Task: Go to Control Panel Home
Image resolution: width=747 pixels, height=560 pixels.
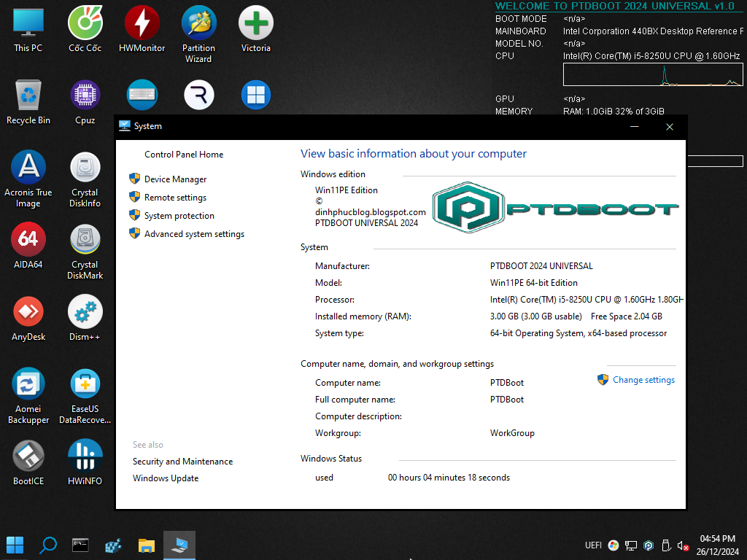Action: (184, 155)
